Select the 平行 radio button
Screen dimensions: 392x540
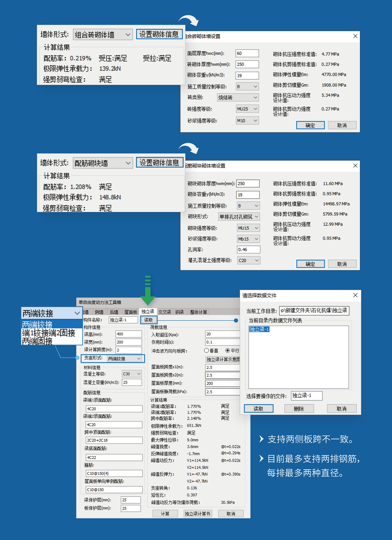(232, 350)
